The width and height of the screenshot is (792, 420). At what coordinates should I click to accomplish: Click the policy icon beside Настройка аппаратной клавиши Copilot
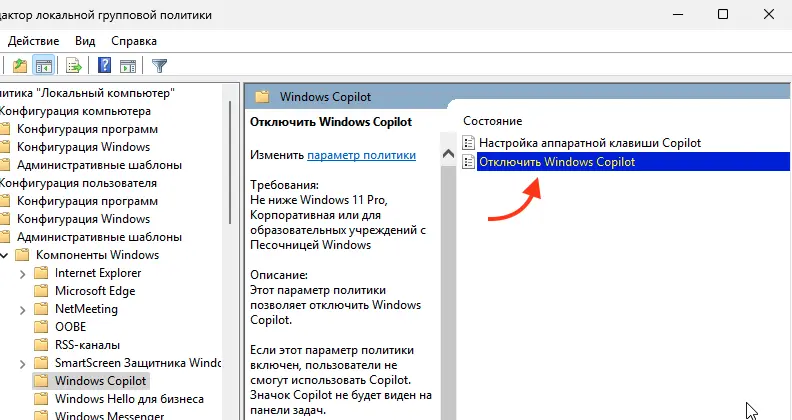[x=469, y=143]
